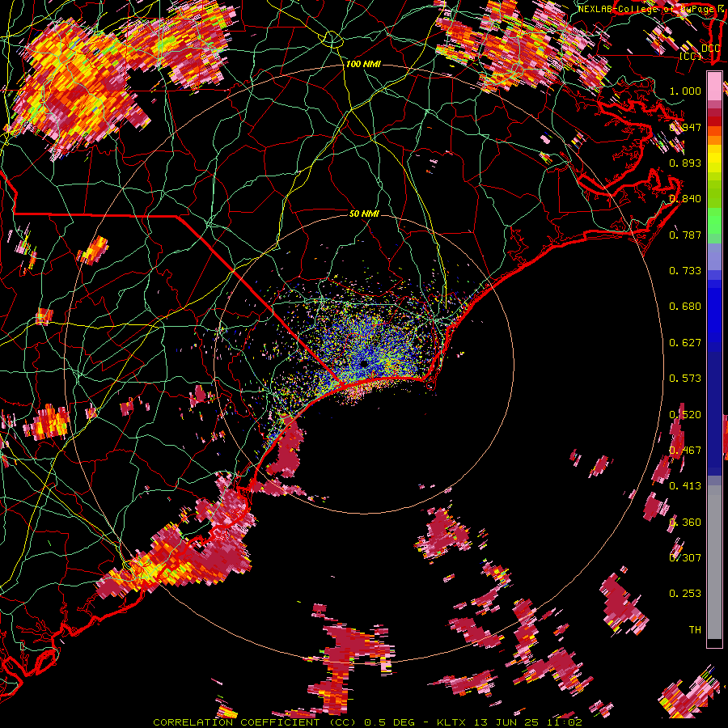This screenshot has height=728, width=728.
Task: Click the CORRELATION COEFFICIENT title text
Action: 236,722
